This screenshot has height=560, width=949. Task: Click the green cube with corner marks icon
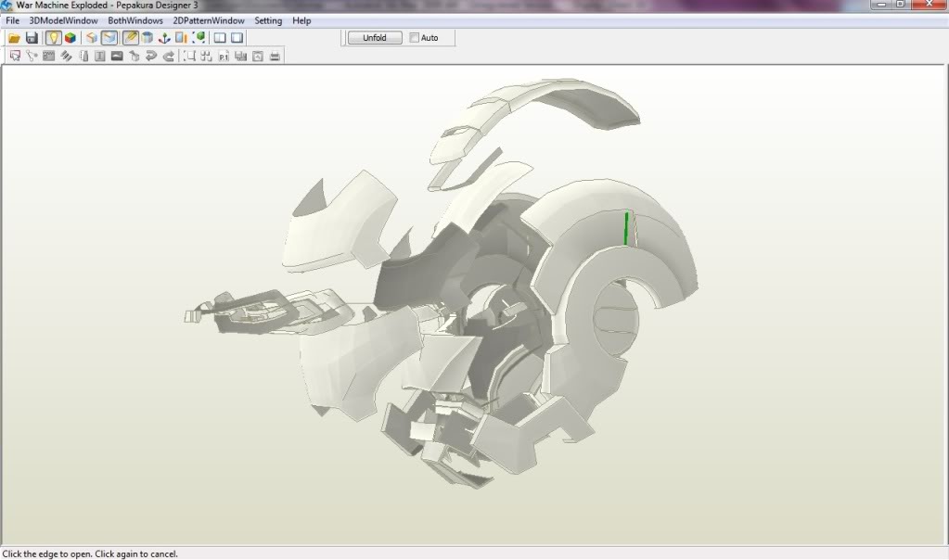pos(199,38)
